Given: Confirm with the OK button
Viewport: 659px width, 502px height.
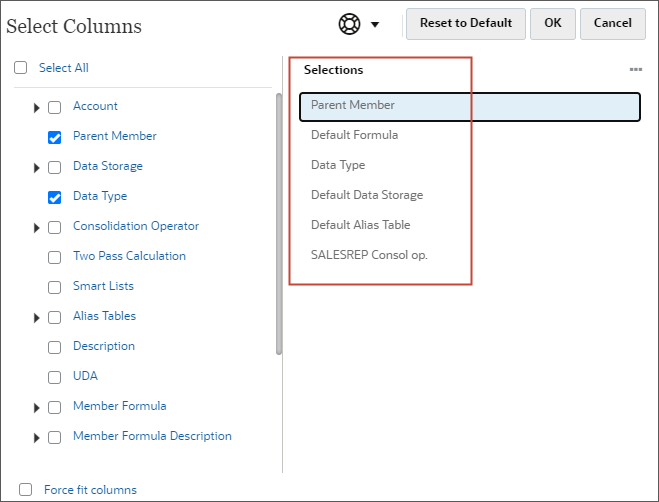Looking at the screenshot, I should pos(552,23).
